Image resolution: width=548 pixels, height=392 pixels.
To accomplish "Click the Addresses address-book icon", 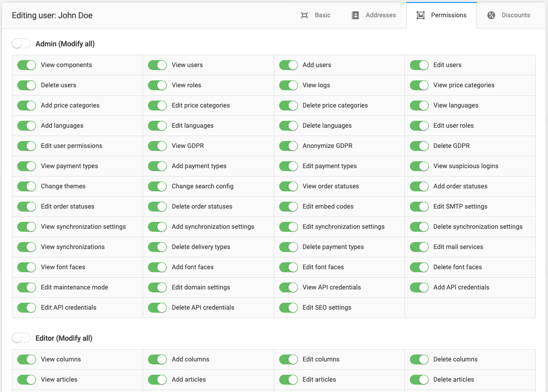I will (x=355, y=15).
